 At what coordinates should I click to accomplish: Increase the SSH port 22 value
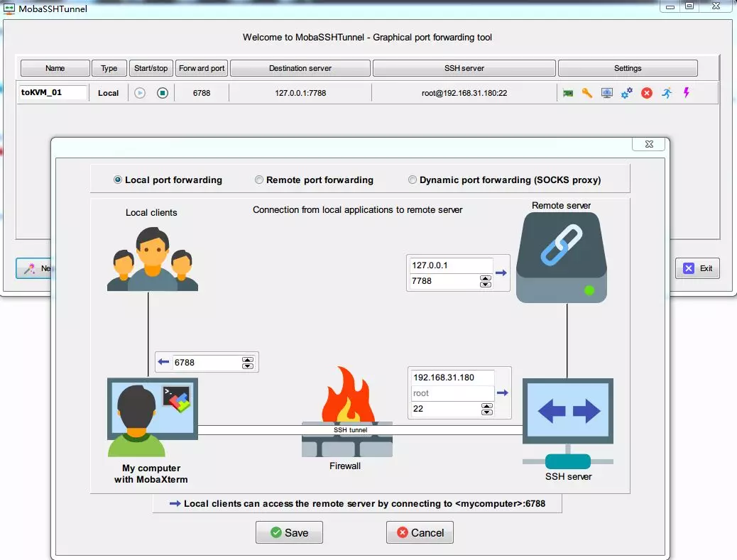487,406
